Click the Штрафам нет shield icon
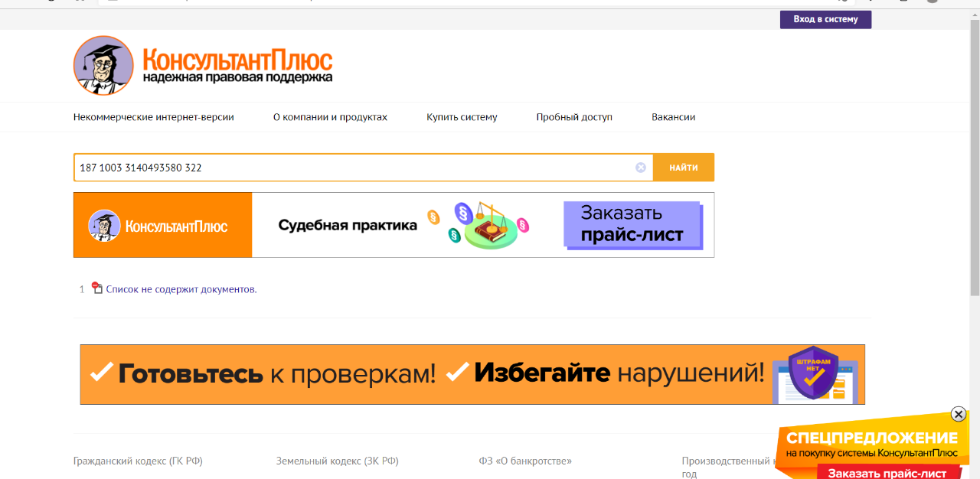The width and height of the screenshot is (980, 479). 812,373
